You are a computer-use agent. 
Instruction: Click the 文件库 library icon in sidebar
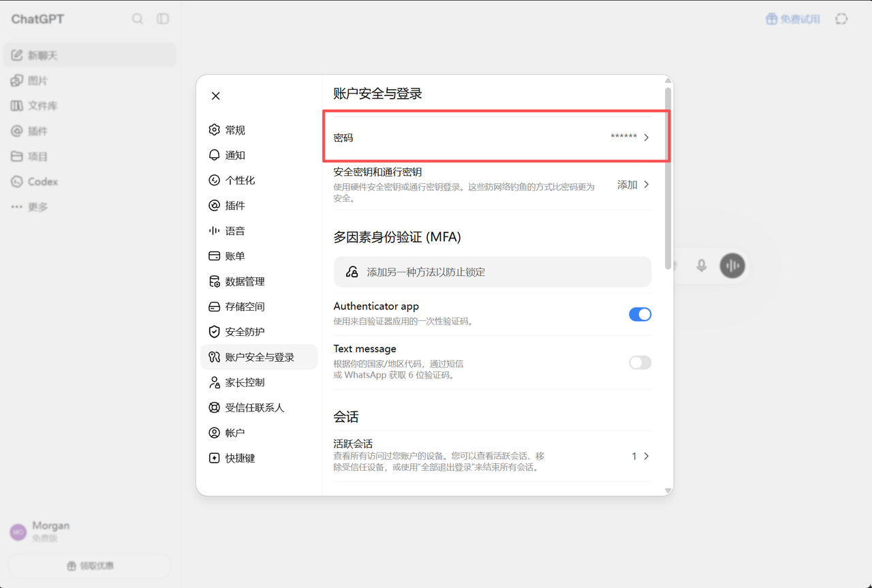(x=17, y=106)
